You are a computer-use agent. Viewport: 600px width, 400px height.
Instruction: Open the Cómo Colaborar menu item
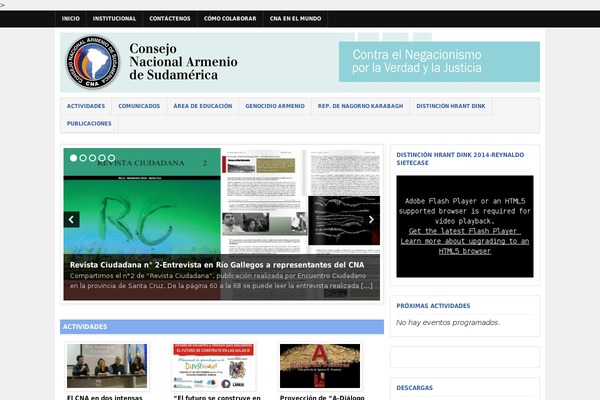pyautogui.click(x=230, y=19)
